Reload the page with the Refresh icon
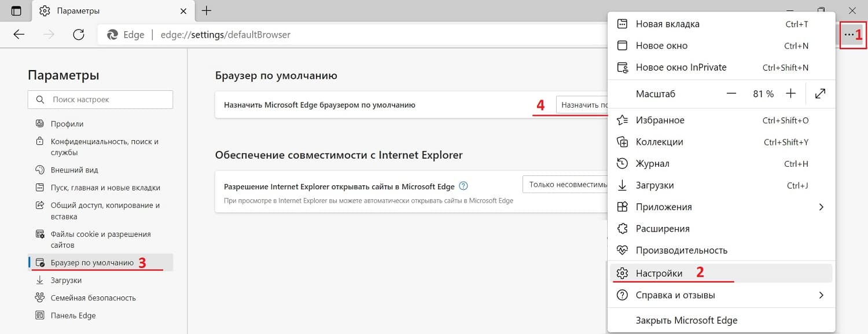The width and height of the screenshot is (868, 334). pyautogui.click(x=79, y=35)
